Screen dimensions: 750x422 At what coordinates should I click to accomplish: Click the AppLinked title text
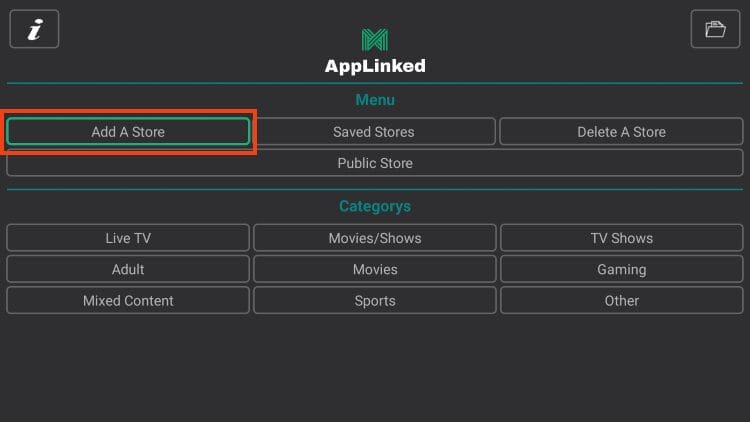(375, 66)
